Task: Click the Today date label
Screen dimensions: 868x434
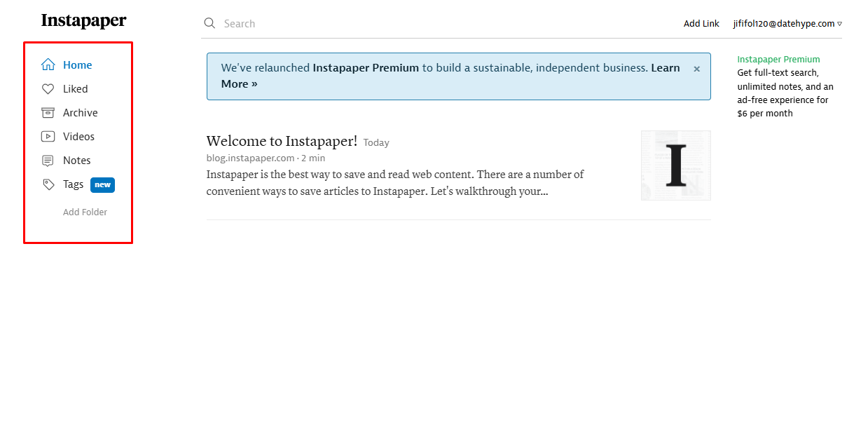Action: pyautogui.click(x=376, y=143)
